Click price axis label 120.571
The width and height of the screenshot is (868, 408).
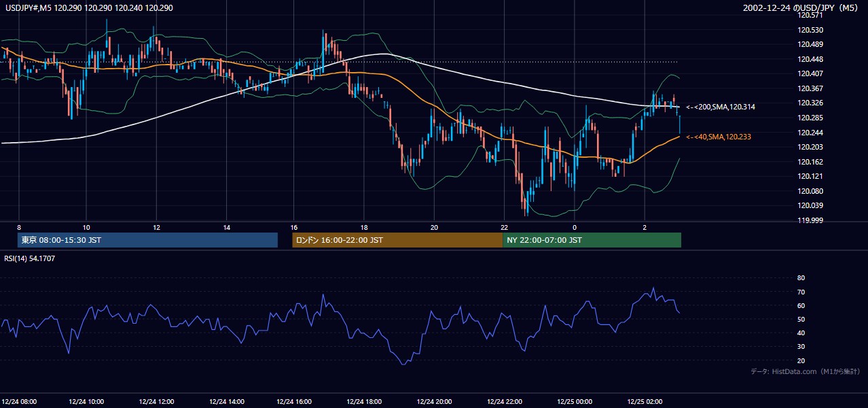tap(812, 15)
